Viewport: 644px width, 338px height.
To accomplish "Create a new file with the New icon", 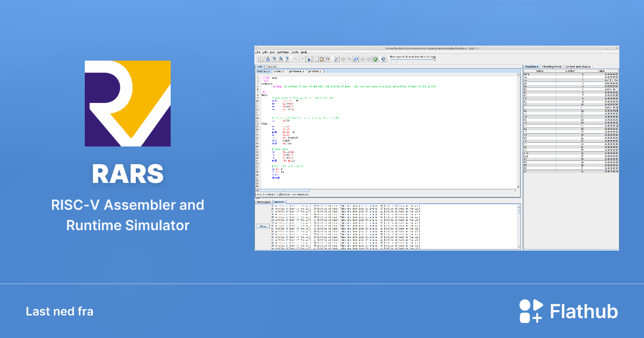I will pos(261,58).
